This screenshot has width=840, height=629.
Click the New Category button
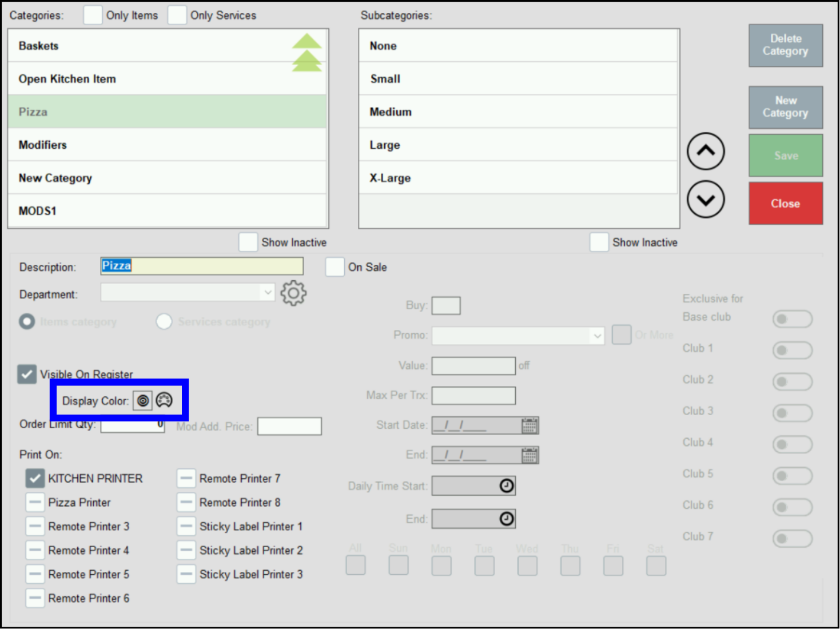pos(785,107)
